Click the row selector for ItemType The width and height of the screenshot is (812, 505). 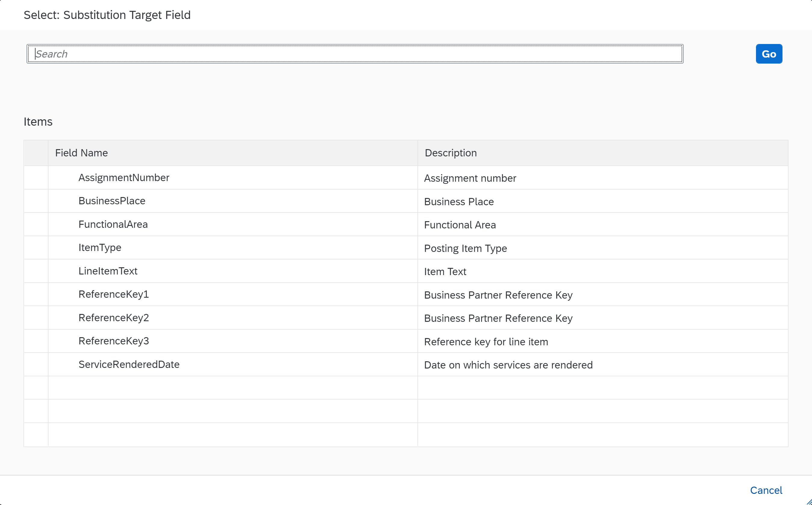(36, 247)
